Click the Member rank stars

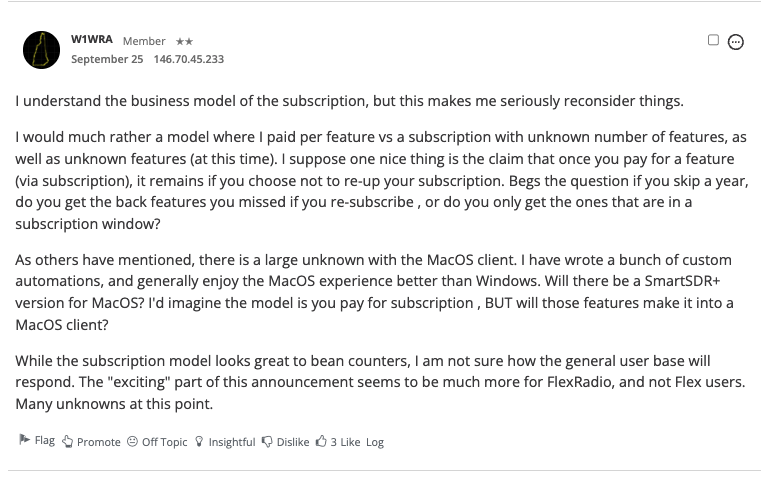click(x=184, y=41)
